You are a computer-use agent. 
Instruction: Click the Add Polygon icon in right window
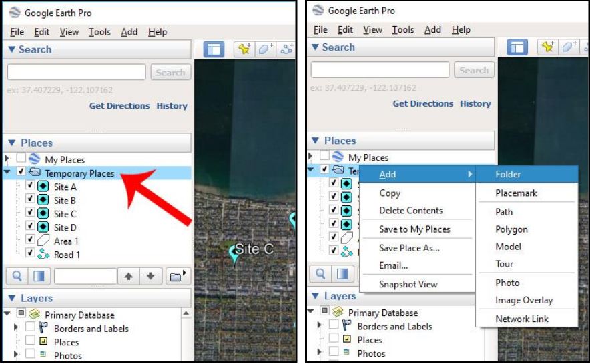tap(569, 47)
